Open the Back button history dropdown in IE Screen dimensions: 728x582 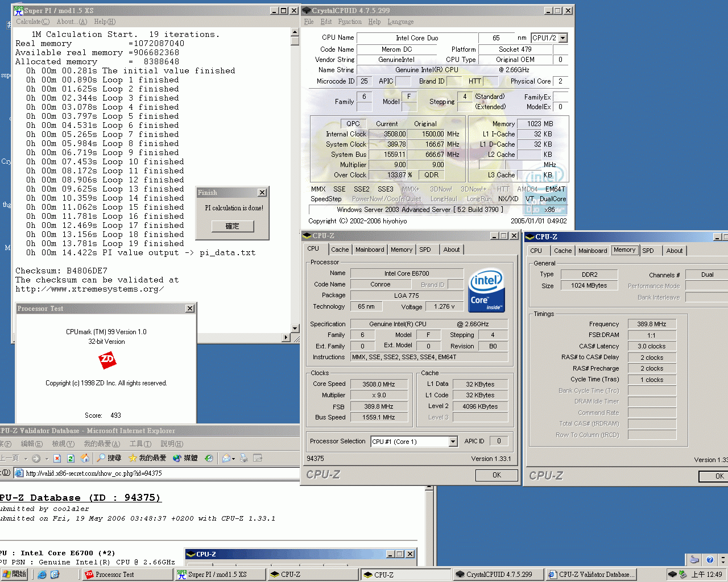click(26, 459)
